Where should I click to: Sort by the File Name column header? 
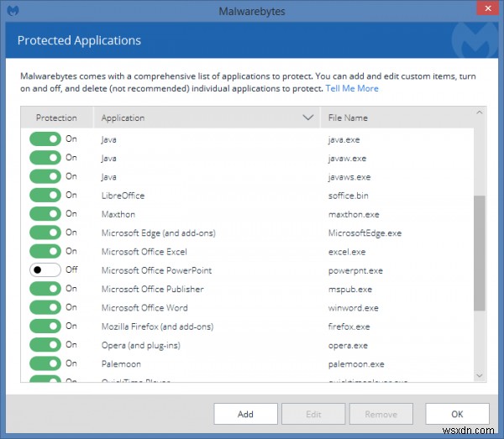point(348,118)
